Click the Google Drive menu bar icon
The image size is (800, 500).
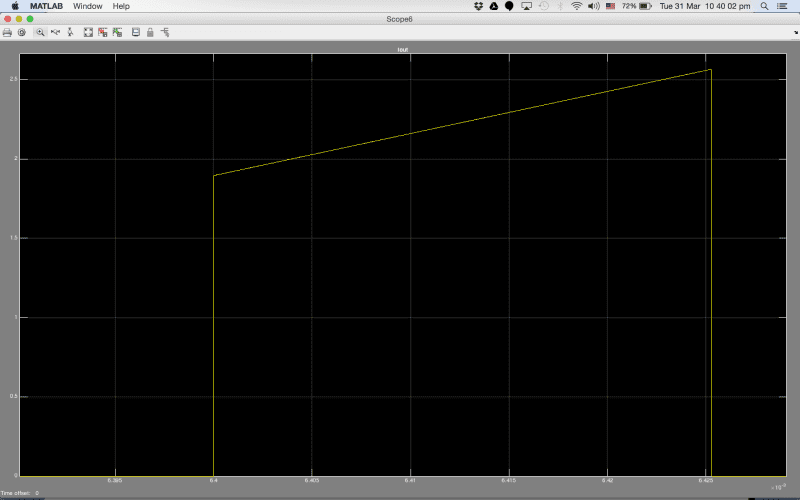[x=494, y=6]
